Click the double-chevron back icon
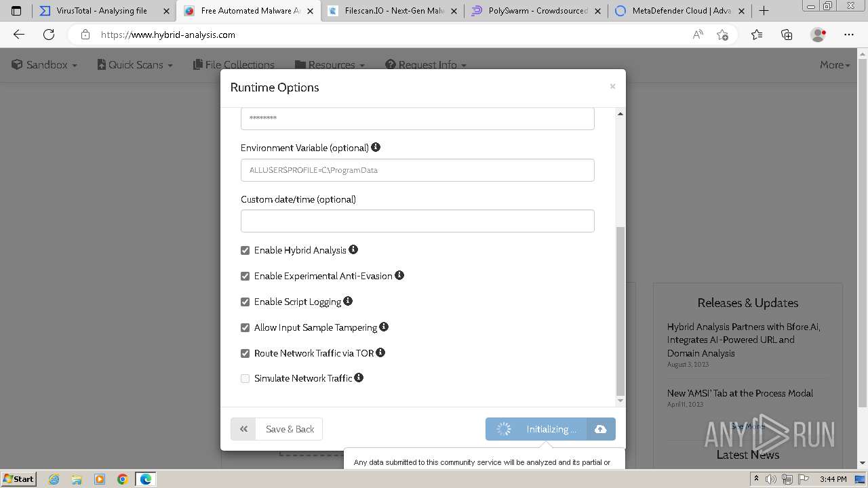This screenshot has height=488, width=868. [x=243, y=429]
